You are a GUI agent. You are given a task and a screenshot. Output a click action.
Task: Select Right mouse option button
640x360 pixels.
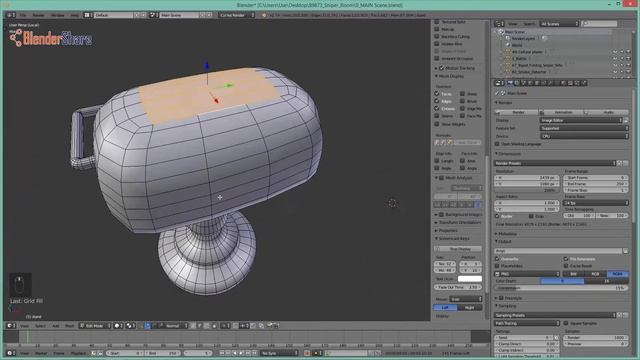470,307
